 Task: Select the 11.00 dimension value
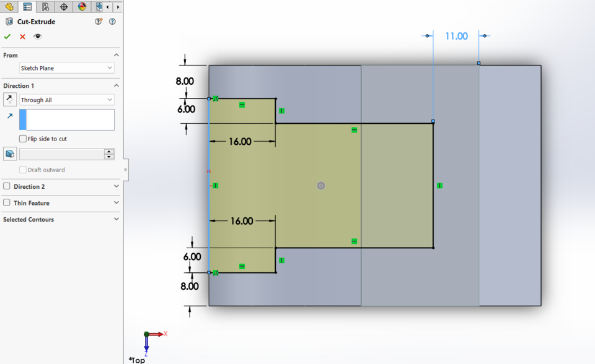tap(457, 36)
